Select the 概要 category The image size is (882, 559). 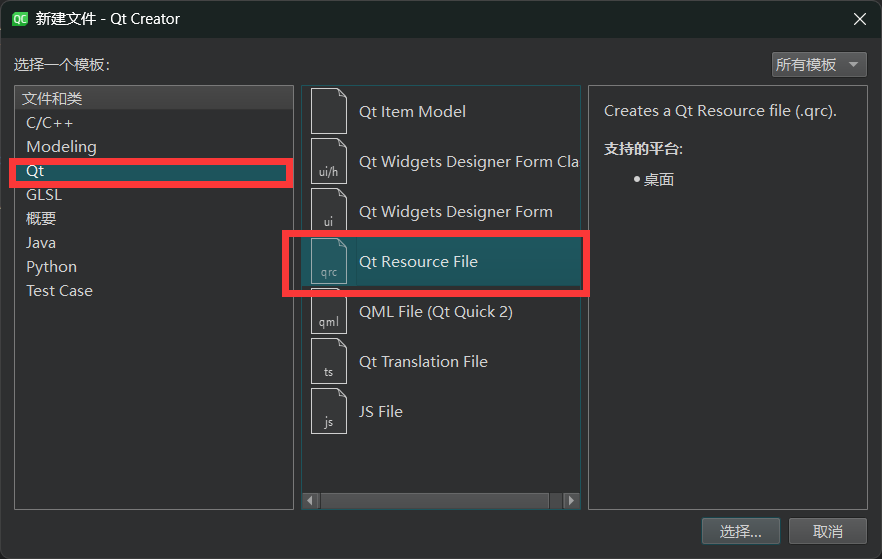[x=41, y=219]
